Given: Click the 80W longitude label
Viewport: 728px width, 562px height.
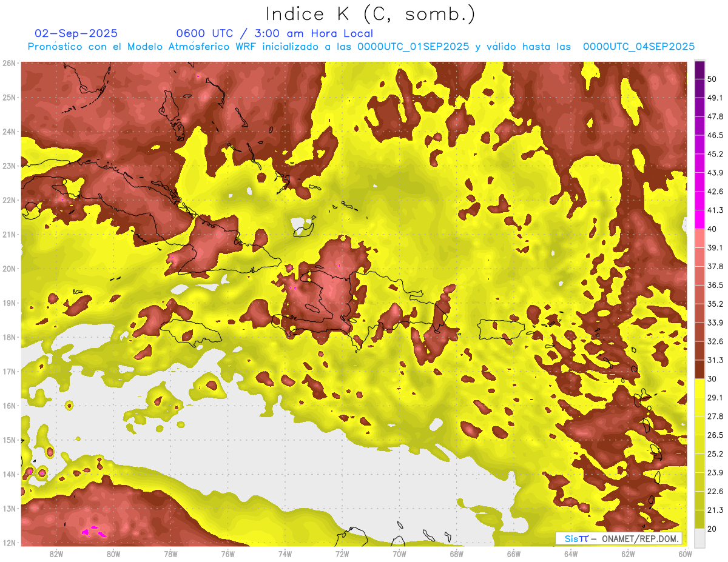Looking at the screenshot, I should click(113, 554).
